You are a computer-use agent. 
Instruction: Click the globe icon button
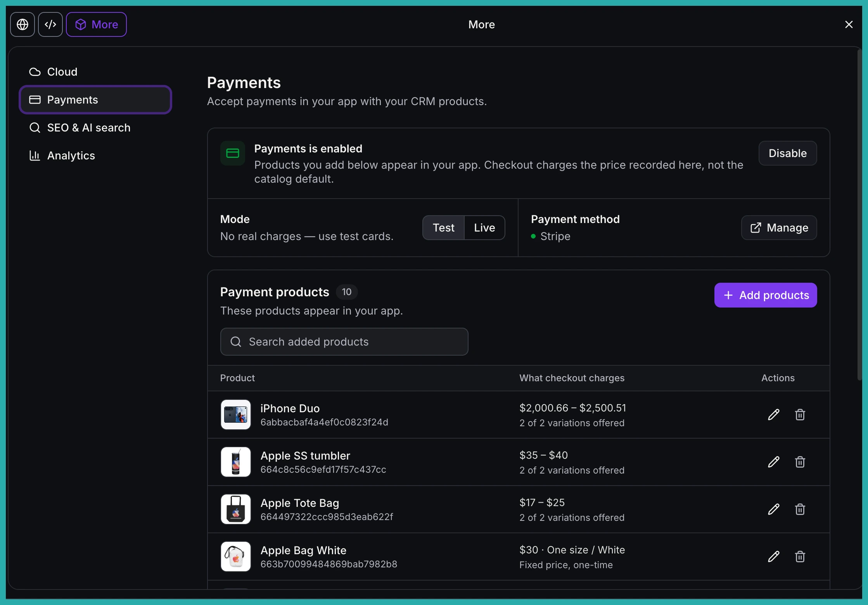point(22,24)
